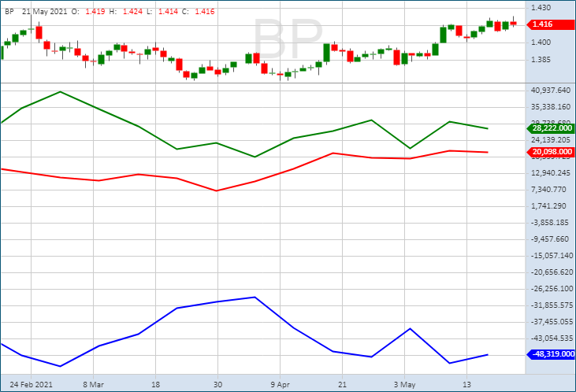The width and height of the screenshot is (576, 392).
Task: Click the blue -48,319.000 value label
Action: point(551,354)
